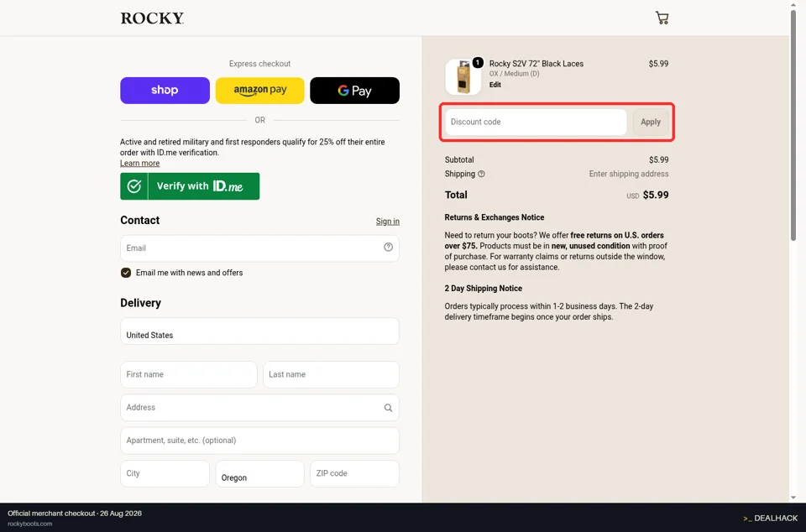Click the Sign in link
This screenshot has height=532, width=806.
pos(388,222)
